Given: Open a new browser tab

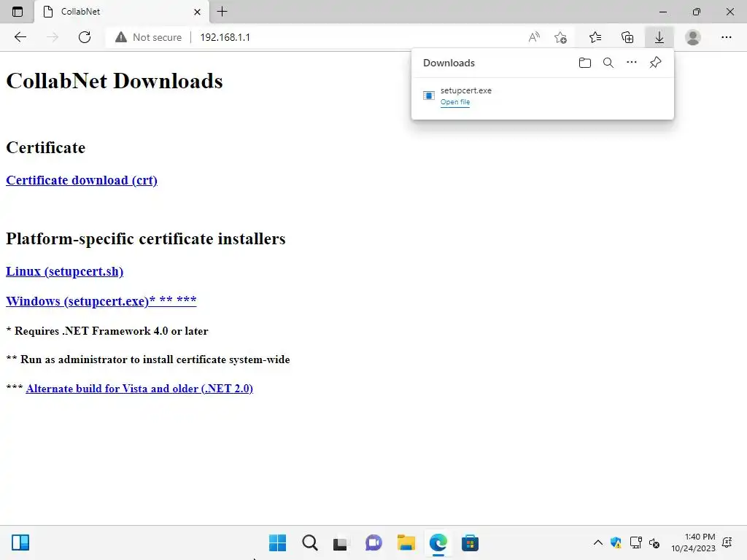Looking at the screenshot, I should (x=222, y=12).
